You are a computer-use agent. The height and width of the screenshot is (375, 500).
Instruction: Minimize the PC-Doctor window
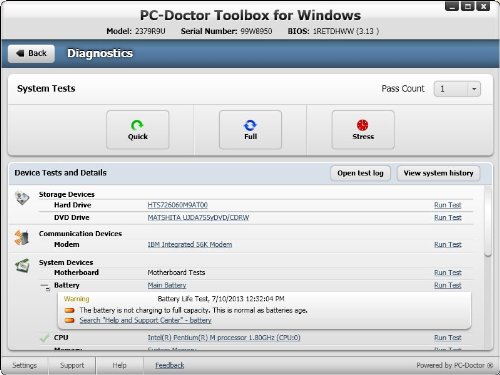click(x=452, y=6)
